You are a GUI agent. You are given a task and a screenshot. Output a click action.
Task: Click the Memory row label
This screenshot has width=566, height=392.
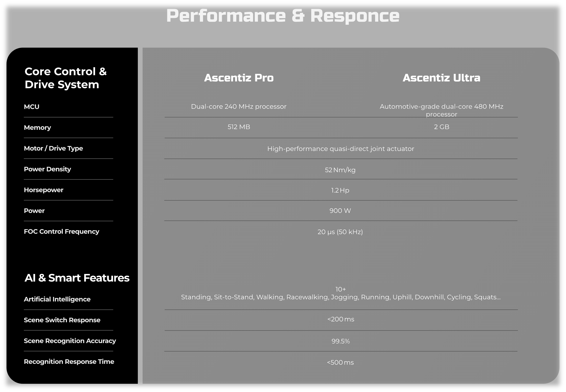37,128
